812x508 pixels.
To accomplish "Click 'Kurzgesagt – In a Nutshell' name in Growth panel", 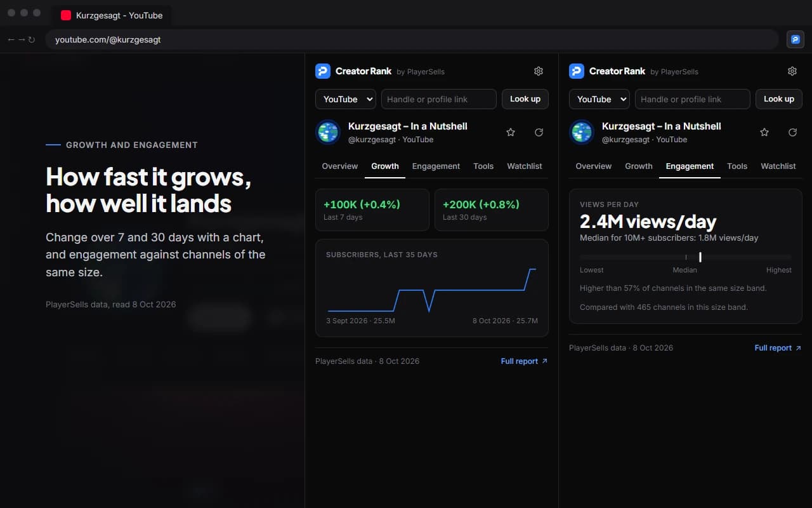I will point(408,126).
